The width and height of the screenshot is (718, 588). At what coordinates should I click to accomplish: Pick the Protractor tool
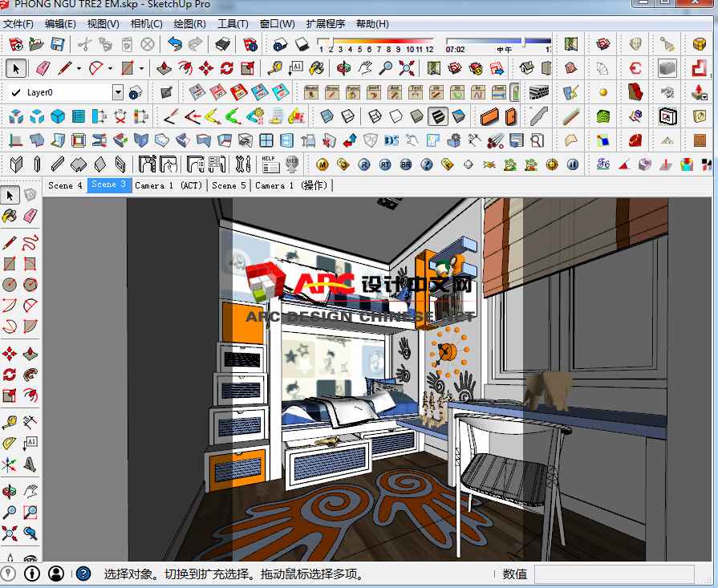tap(10, 443)
